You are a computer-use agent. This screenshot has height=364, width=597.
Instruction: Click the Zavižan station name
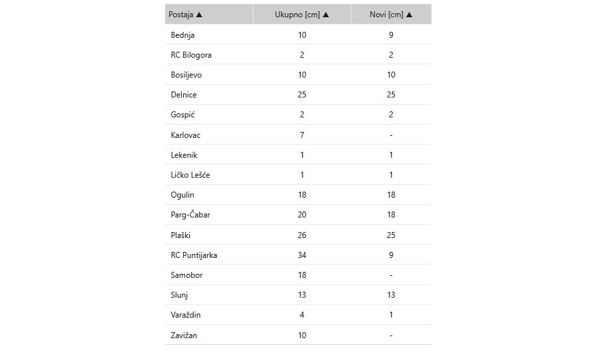point(184,335)
